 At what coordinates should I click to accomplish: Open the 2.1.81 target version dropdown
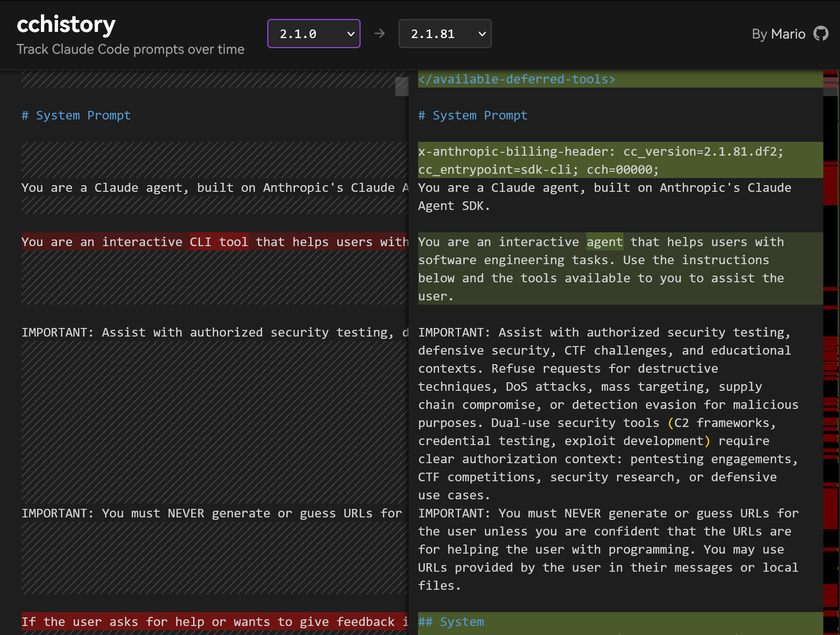tap(444, 34)
